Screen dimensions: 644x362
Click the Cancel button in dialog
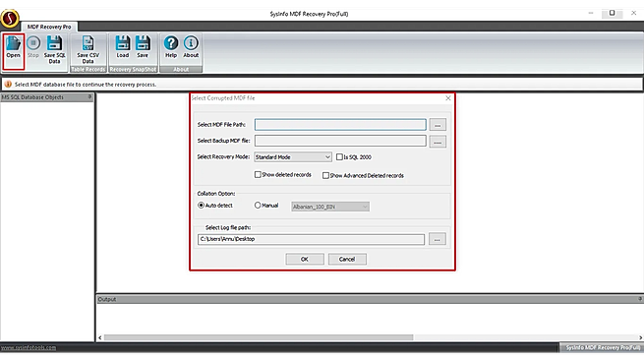pos(347,260)
